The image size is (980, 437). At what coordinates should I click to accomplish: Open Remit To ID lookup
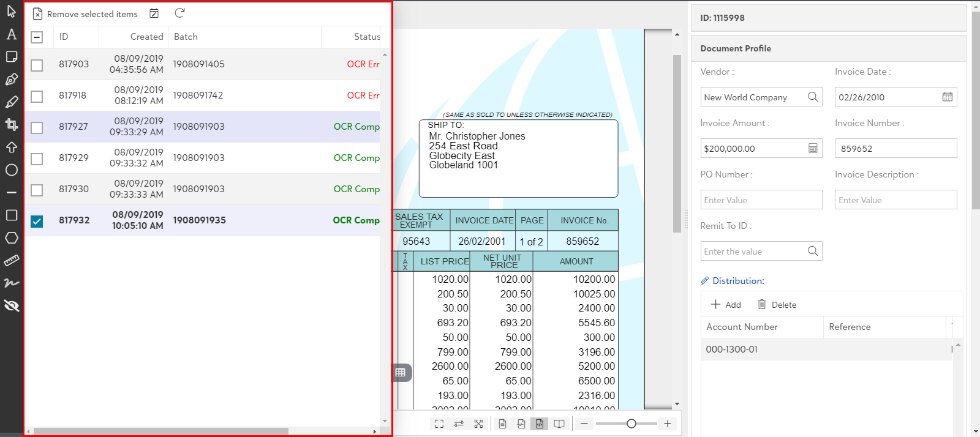pyautogui.click(x=812, y=251)
